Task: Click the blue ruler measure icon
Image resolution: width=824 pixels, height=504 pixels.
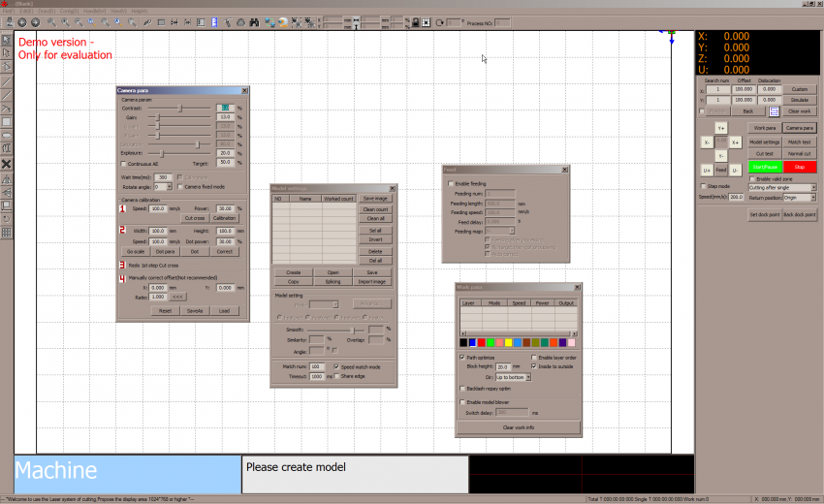Action: coord(214,22)
